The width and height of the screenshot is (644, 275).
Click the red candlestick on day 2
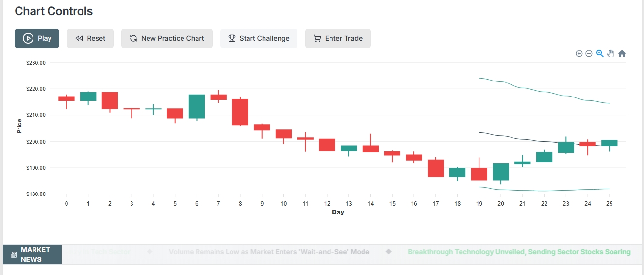110,100
